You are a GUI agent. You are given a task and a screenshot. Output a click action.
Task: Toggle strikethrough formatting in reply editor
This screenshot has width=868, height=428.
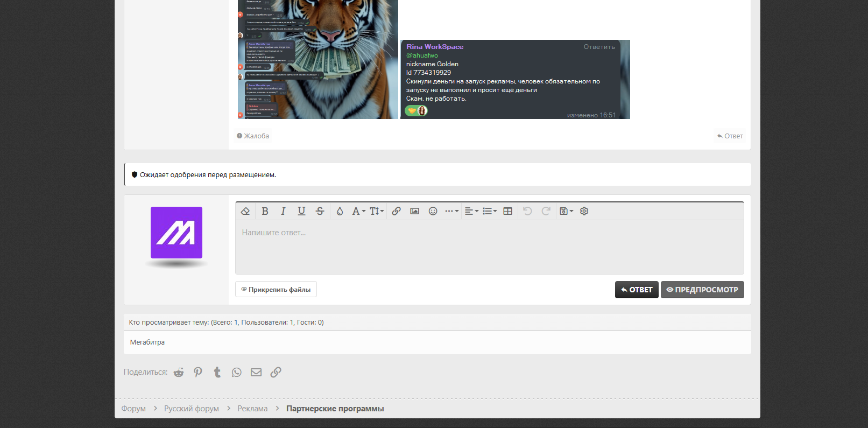[x=320, y=211]
